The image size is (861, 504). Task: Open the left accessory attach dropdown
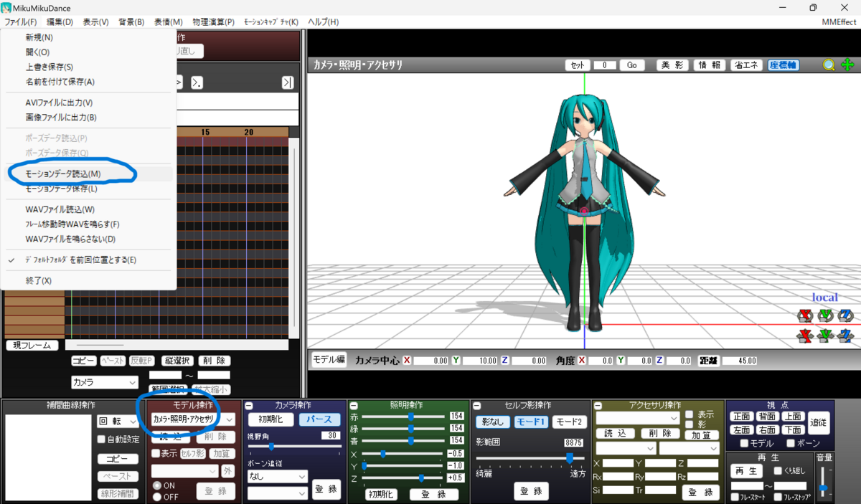[626, 448]
